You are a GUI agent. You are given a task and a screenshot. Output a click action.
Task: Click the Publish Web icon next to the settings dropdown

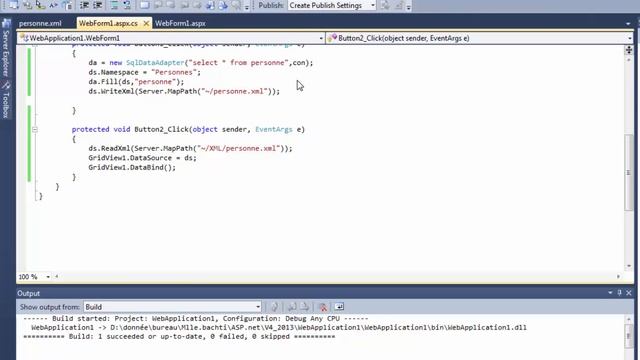(x=385, y=5)
